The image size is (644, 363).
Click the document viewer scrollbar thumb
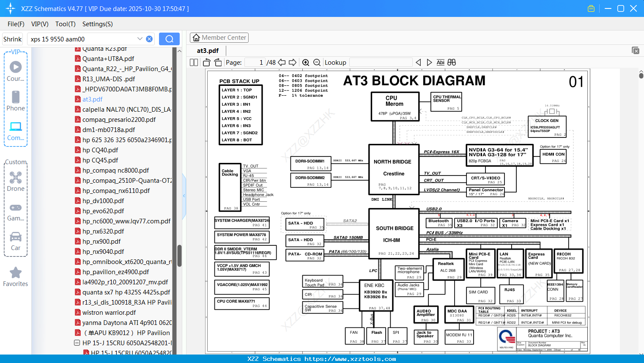641,75
